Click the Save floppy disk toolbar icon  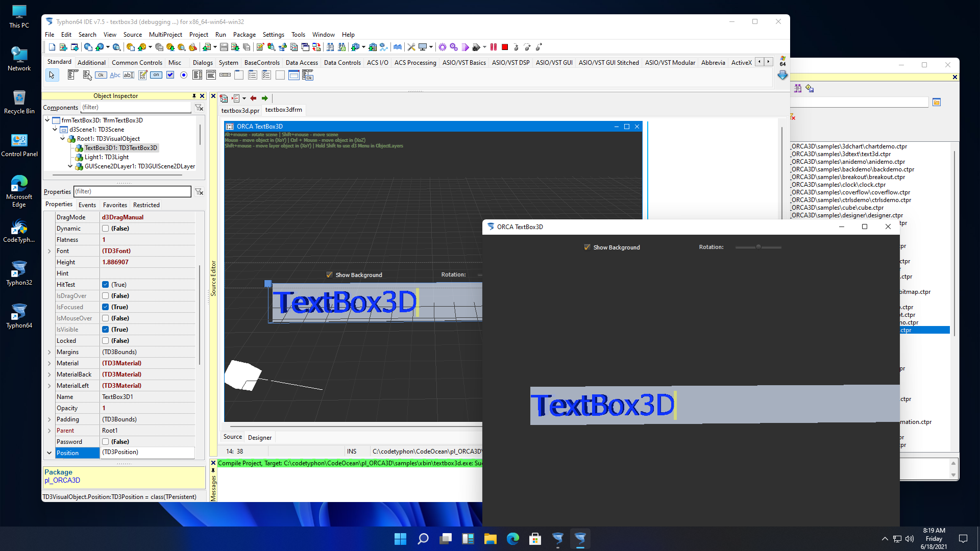coord(224,47)
